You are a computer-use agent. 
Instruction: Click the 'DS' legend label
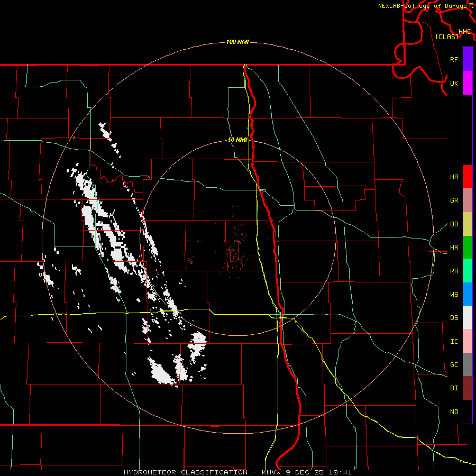click(x=454, y=317)
